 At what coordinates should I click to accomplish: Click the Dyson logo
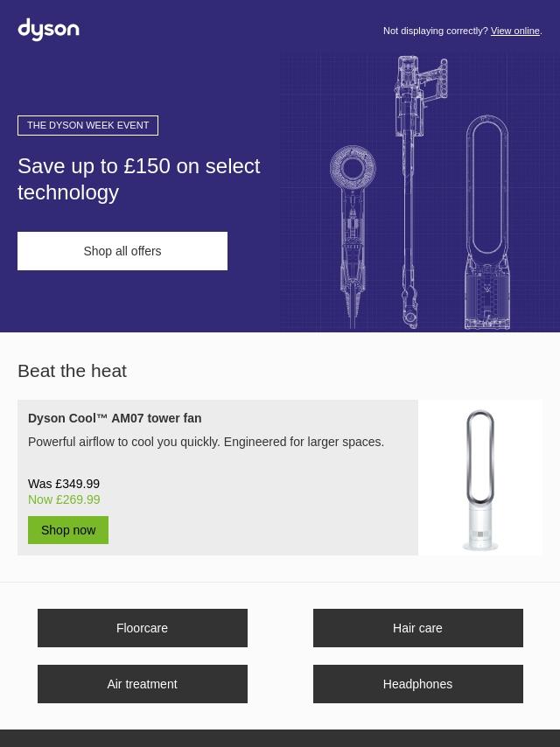coord(48,30)
